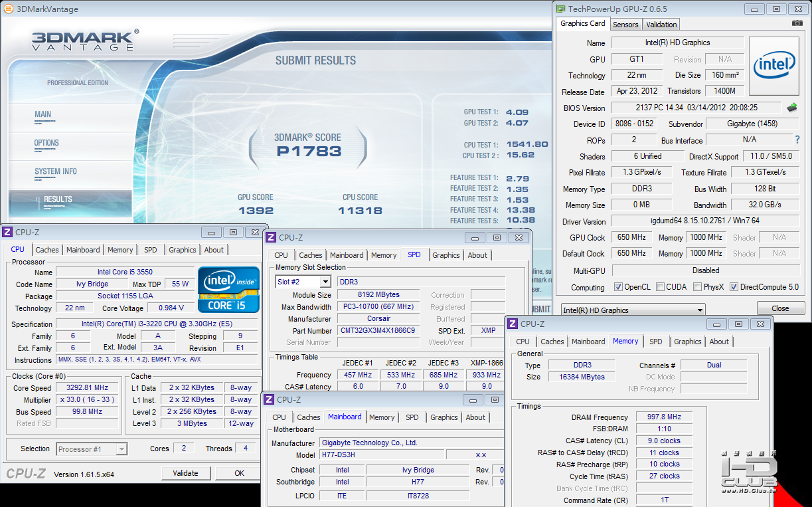
Task: Enable the CUDA checkbox
Action: (660, 287)
